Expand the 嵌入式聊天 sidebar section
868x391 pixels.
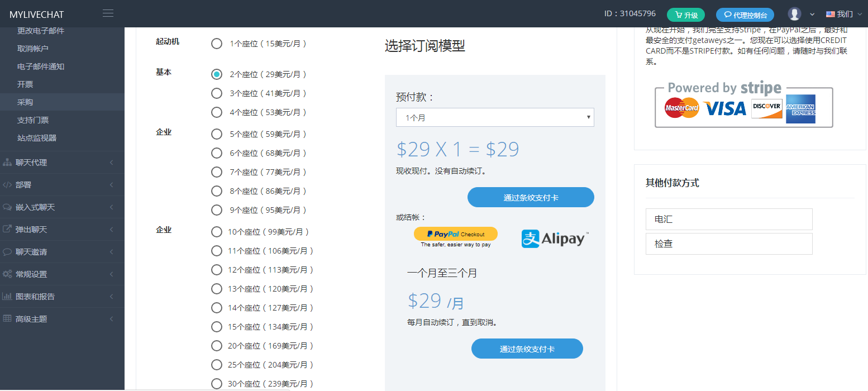tap(61, 207)
